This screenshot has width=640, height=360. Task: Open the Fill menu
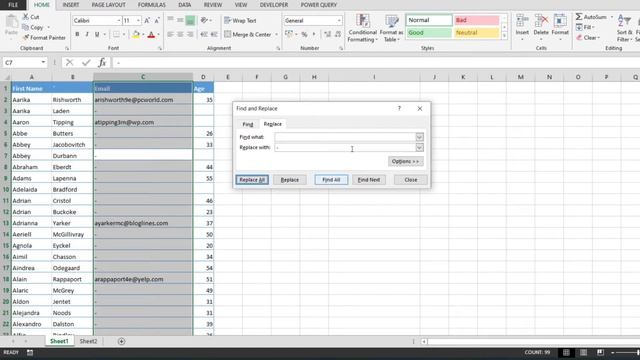click(584, 27)
